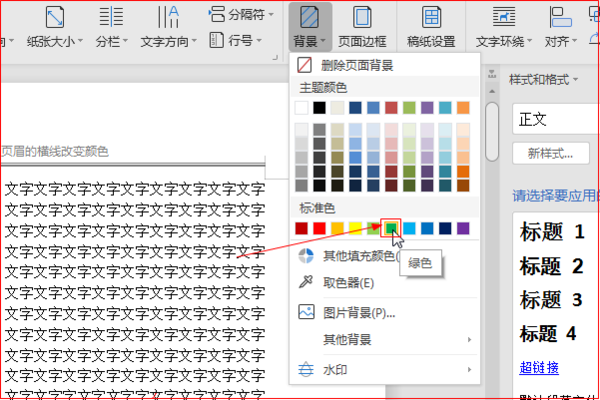Pick the dark navy standard color swatch
This screenshot has width=600, height=400.
click(445, 228)
